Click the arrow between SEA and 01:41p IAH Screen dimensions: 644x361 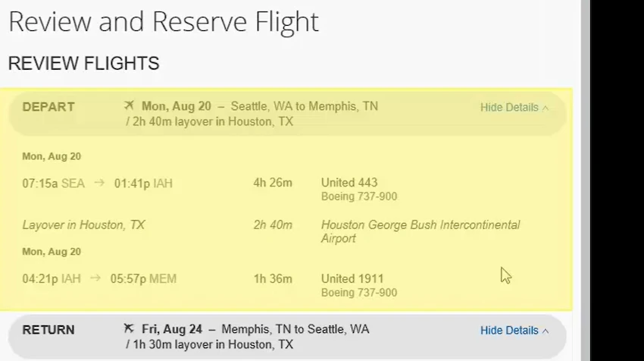tap(99, 183)
